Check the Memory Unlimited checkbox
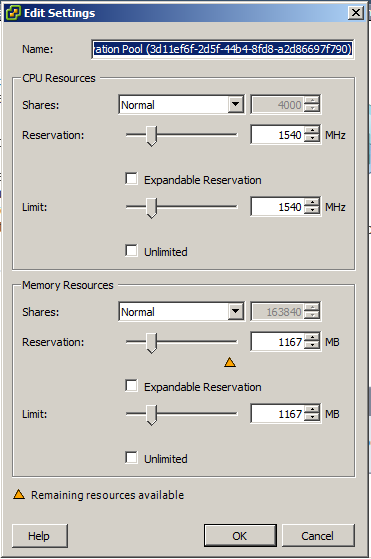The height and width of the screenshot is (559, 371). (132, 457)
